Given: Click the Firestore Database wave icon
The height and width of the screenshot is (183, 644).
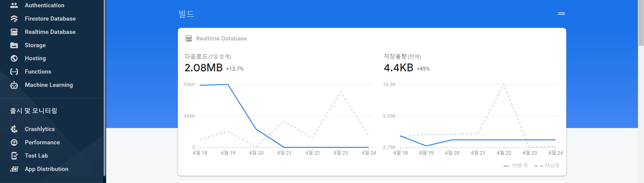Looking at the screenshot, I should tap(14, 19).
